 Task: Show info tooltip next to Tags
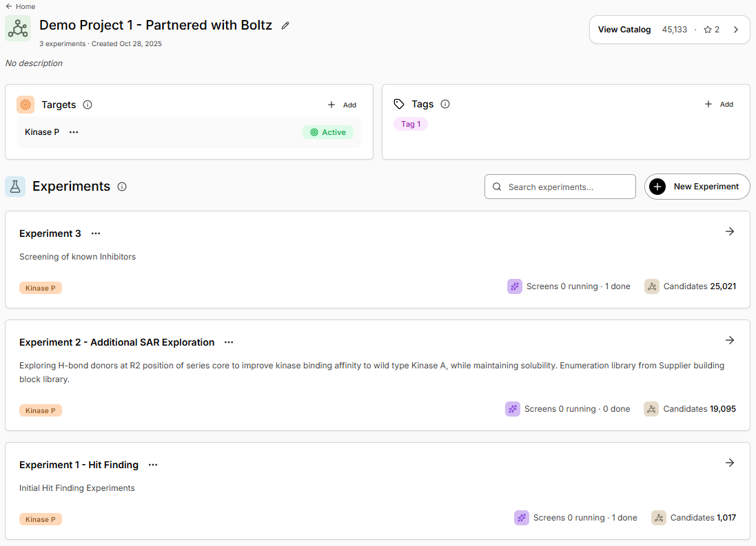pyautogui.click(x=445, y=104)
